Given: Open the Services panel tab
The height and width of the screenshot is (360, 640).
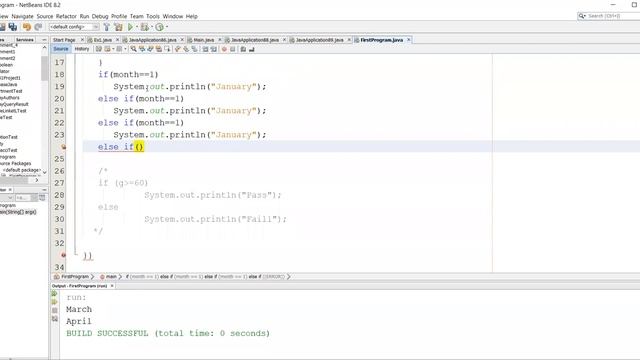Looking at the screenshot, I should (25, 40).
